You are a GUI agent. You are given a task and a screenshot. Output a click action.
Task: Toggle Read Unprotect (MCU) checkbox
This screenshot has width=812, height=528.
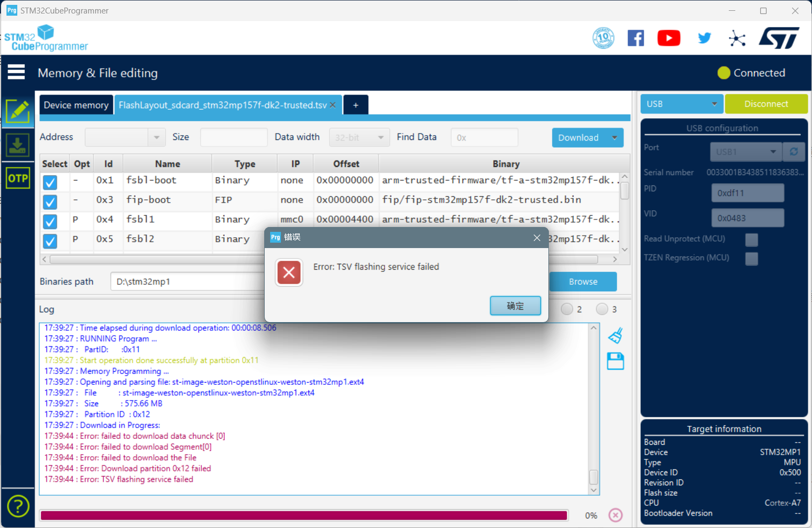click(751, 239)
